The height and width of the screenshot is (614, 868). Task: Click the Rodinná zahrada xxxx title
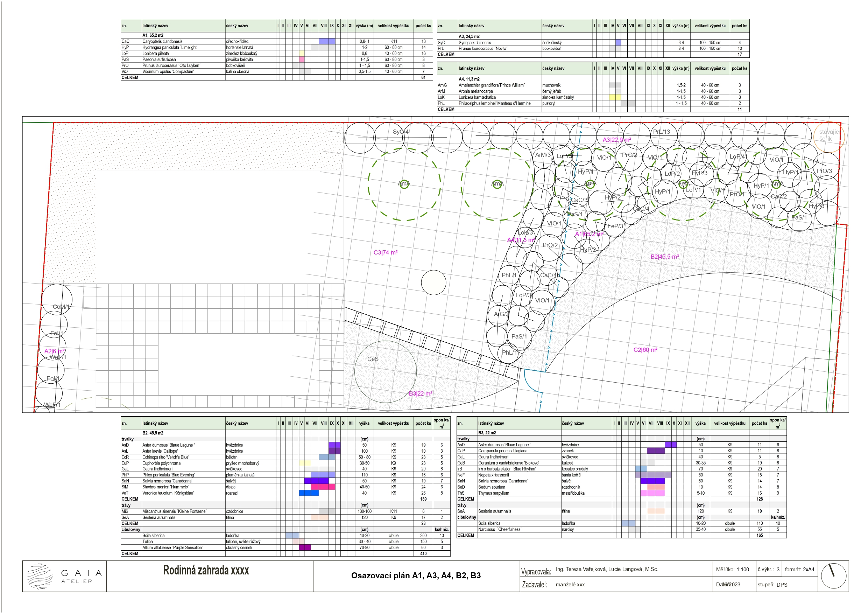(x=206, y=570)
